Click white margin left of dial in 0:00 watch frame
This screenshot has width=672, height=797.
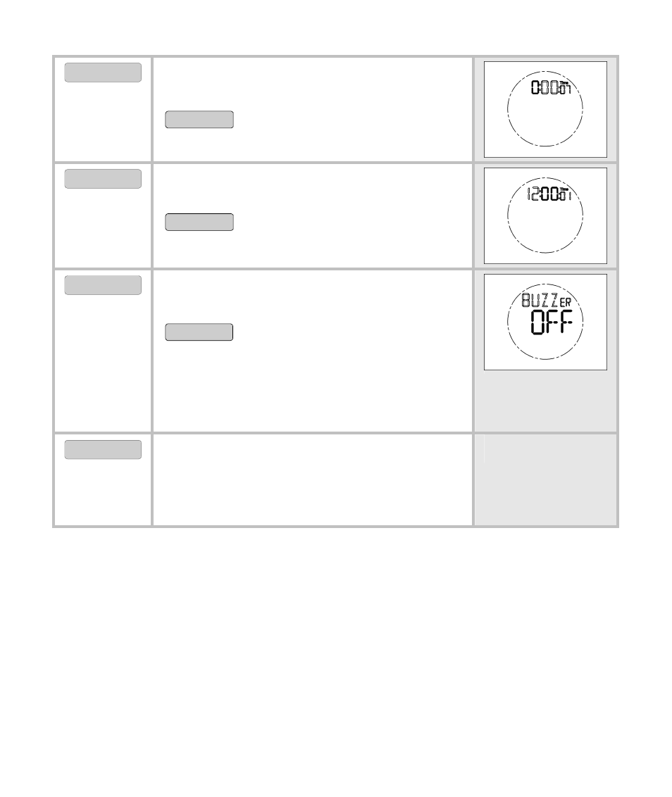(495, 109)
